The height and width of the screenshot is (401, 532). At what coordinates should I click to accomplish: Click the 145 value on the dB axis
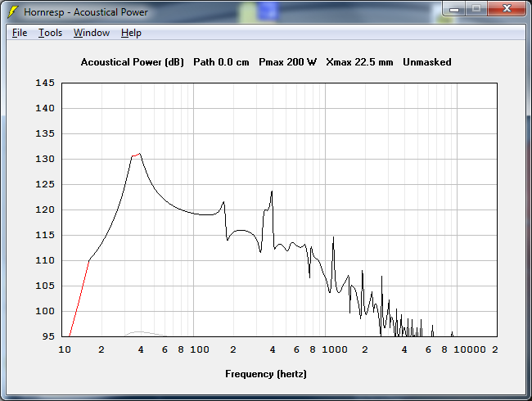(45, 83)
